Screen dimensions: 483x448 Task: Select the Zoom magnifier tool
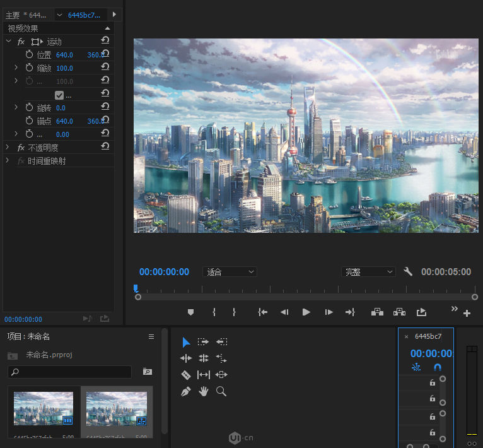221,391
